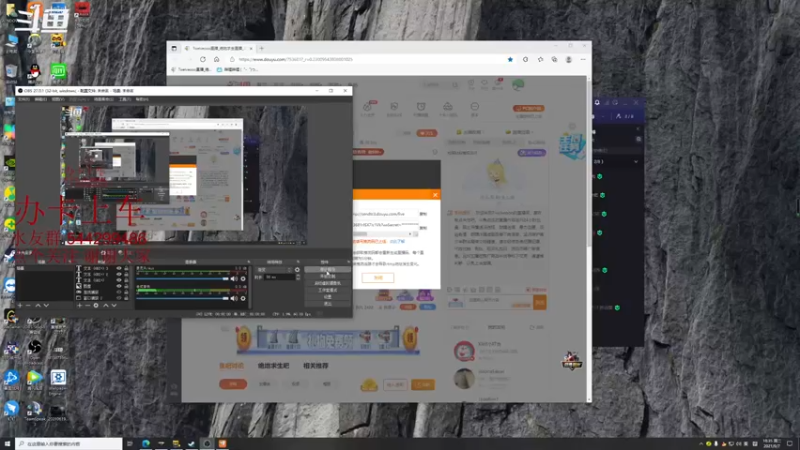Open Edge settings and more menu
The width and height of the screenshot is (800, 450).
pos(583,59)
